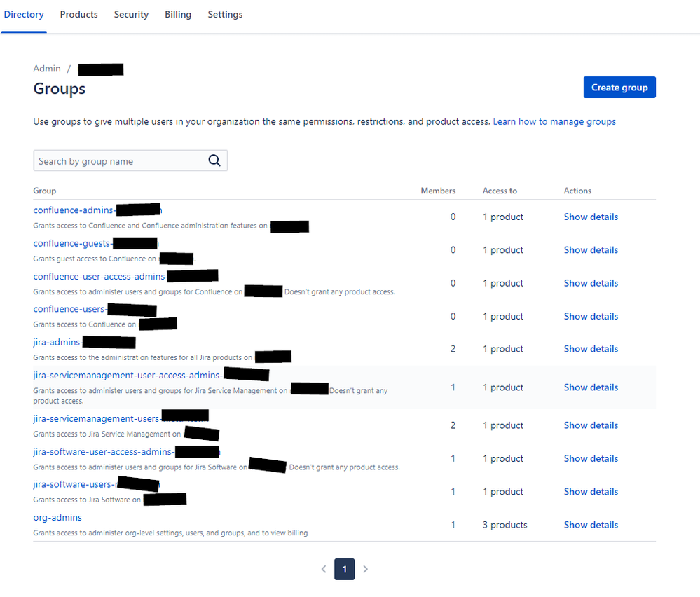Select the Directory tab
The height and width of the screenshot is (597, 700).
[24, 14]
